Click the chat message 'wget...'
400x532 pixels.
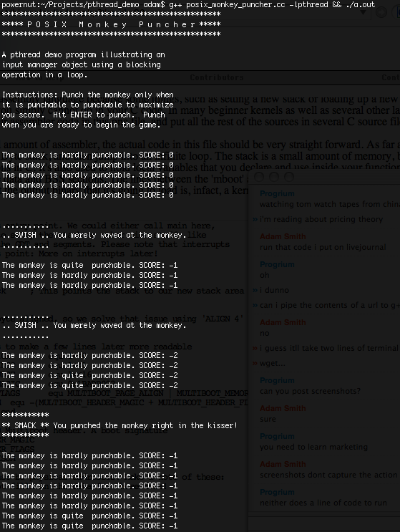(272, 363)
